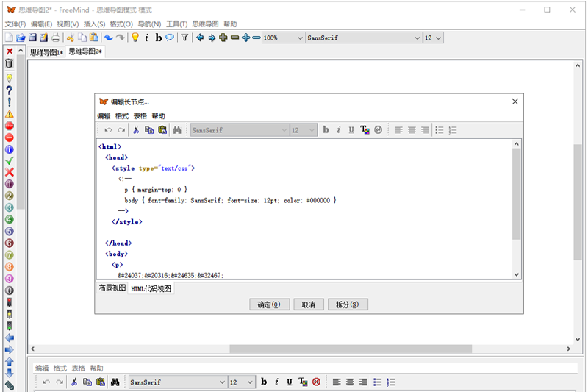Open bottom note editor SansSerif font dropdown
This screenshot has width=588, height=392.
(178, 382)
